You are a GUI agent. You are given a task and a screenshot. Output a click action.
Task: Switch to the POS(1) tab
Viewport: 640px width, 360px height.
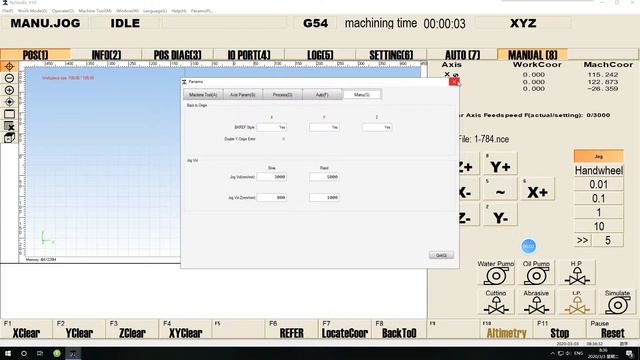coord(36,54)
